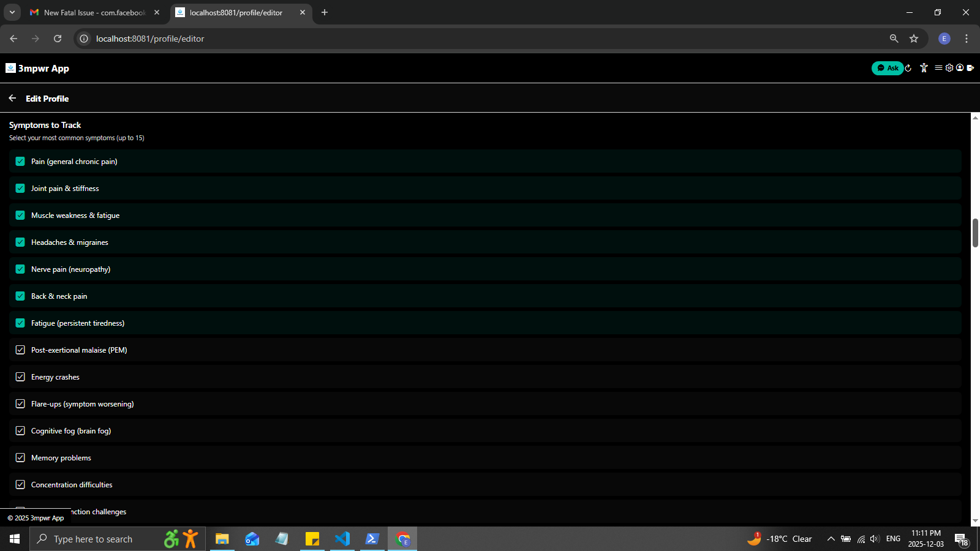The height and width of the screenshot is (551, 980).
Task: Open user profile icon in header
Action: (960, 68)
